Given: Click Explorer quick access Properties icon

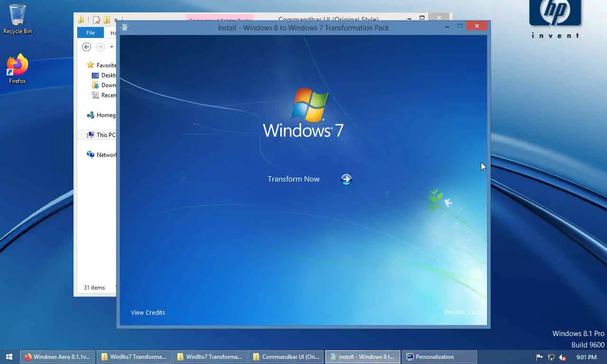Looking at the screenshot, I should pyautogui.click(x=97, y=20).
